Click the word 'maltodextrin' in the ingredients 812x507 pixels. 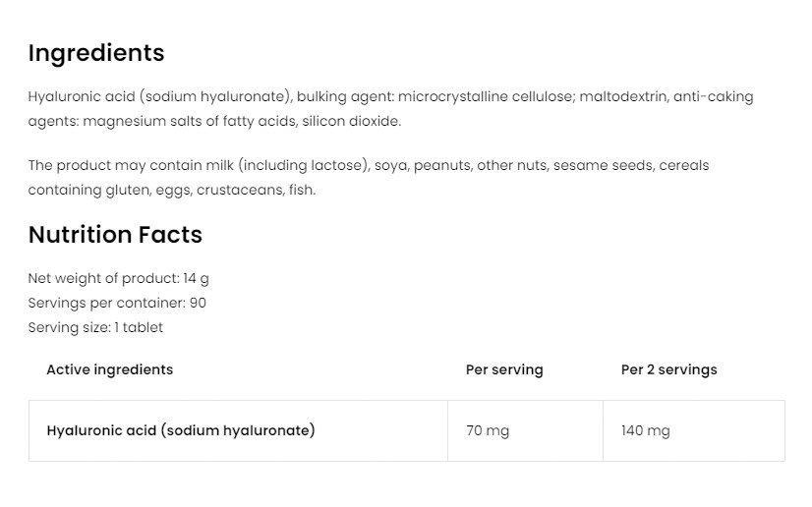point(624,97)
